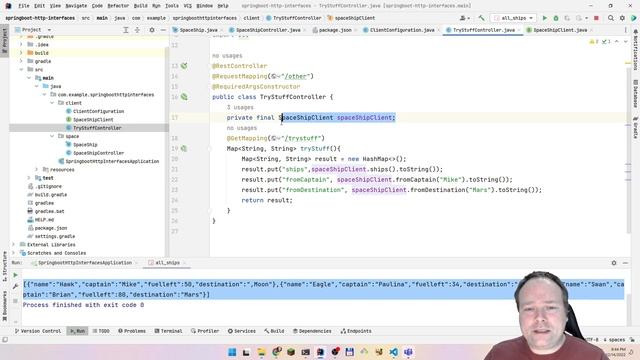Open the Services tool window
Screen dimensions: 640x360
point(242,331)
